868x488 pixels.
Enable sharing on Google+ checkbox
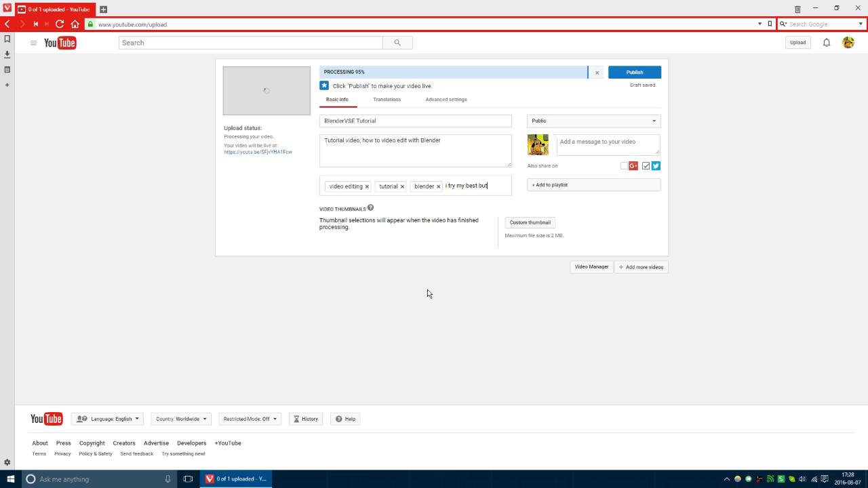click(624, 166)
